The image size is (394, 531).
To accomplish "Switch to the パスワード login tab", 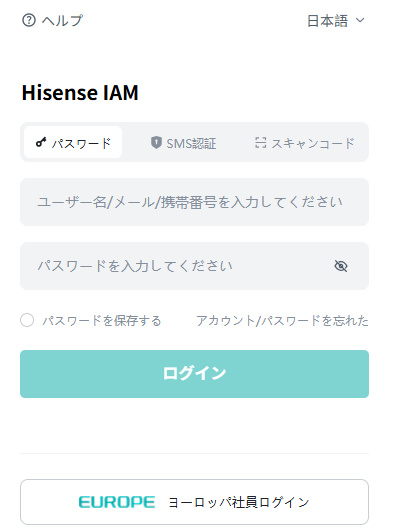I will 73,142.
